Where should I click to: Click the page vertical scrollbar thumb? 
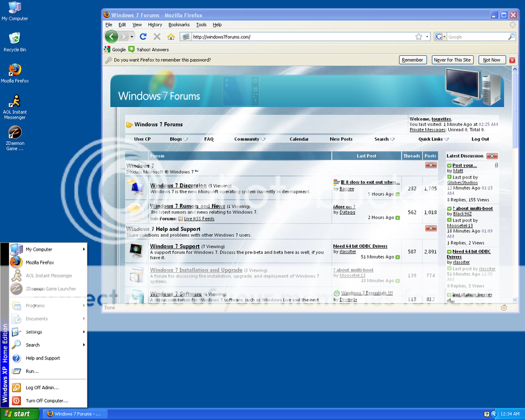[514, 110]
